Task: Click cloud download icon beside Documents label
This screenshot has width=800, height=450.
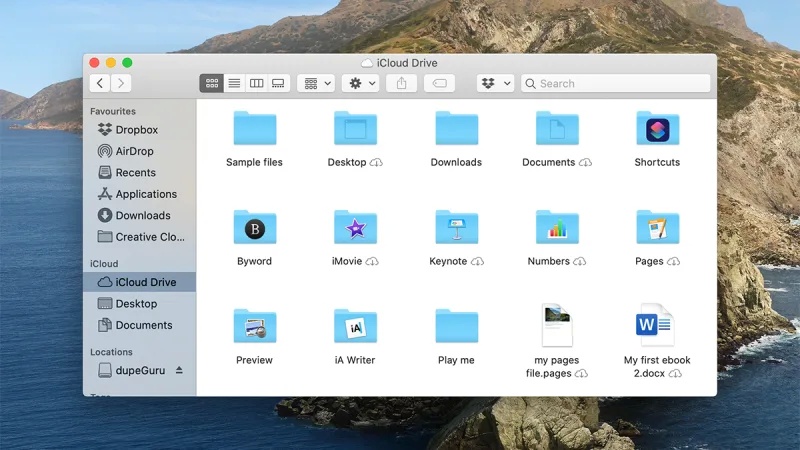Action: [x=585, y=163]
